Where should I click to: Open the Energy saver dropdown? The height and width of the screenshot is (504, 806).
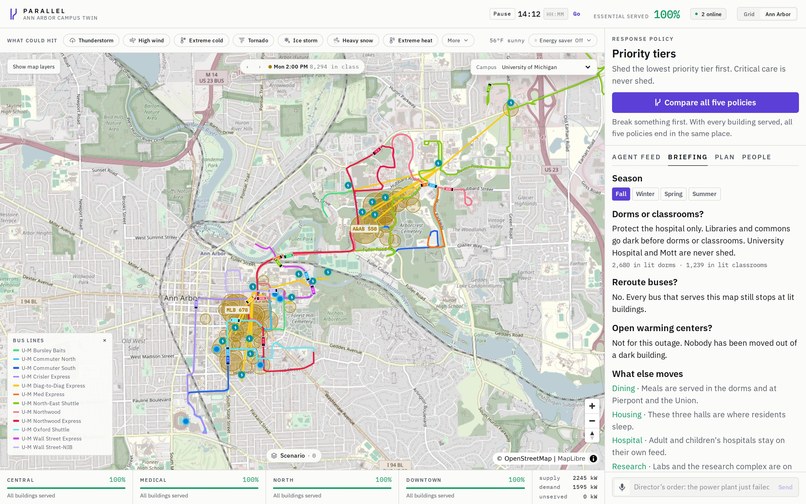(x=562, y=40)
